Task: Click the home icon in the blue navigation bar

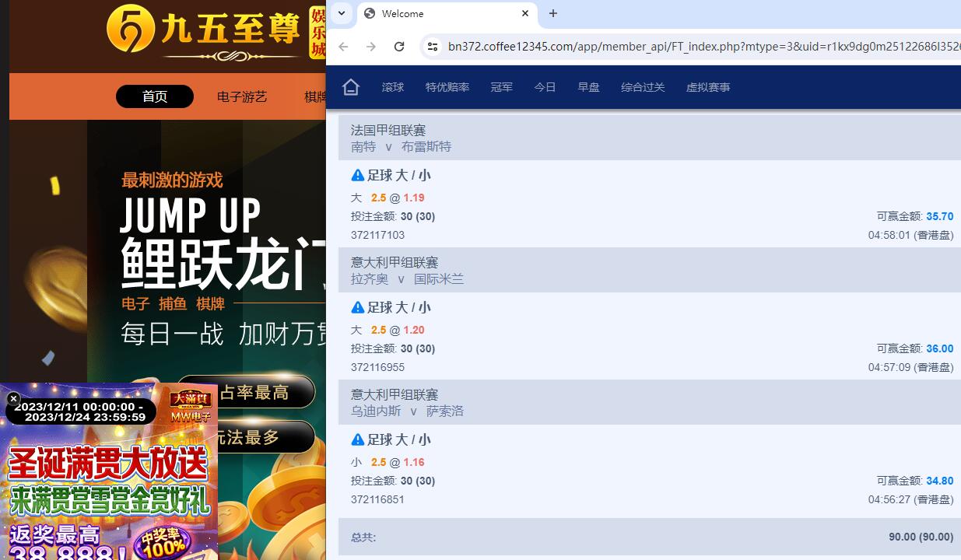Action: point(351,87)
